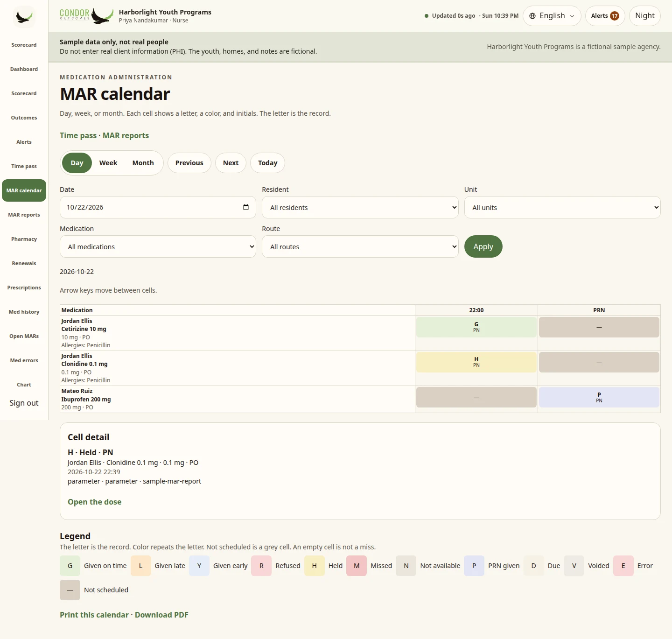The image size is (672, 639).
Task: Toggle Night mode
Action: [x=644, y=16]
